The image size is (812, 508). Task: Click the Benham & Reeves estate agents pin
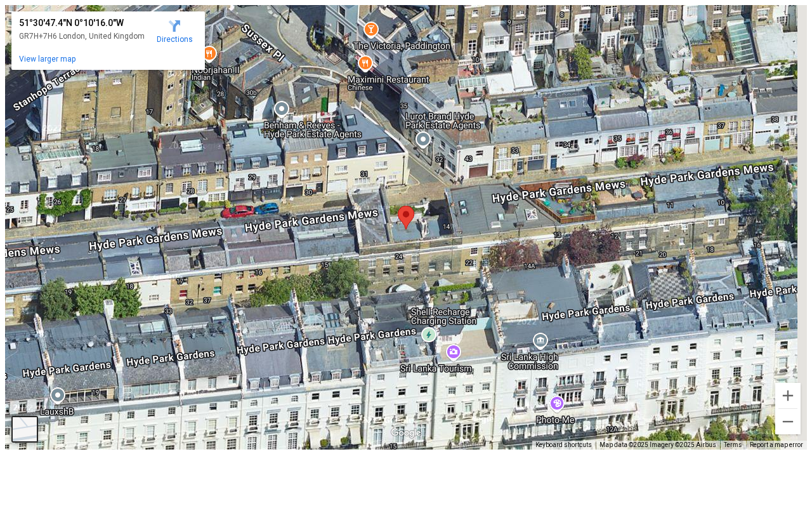point(281,109)
